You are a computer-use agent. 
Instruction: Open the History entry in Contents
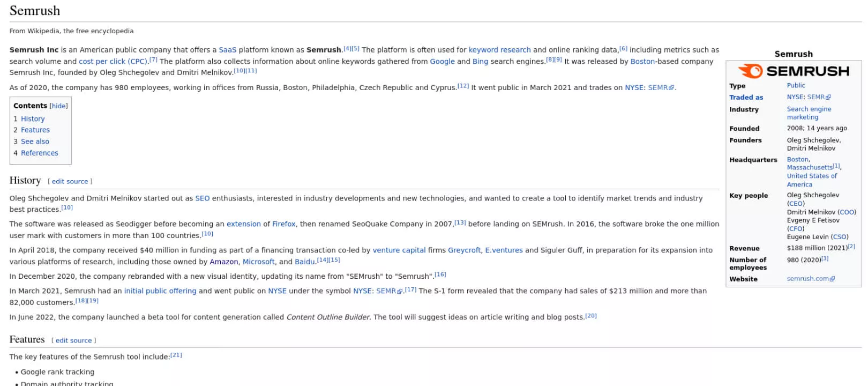pos(33,119)
